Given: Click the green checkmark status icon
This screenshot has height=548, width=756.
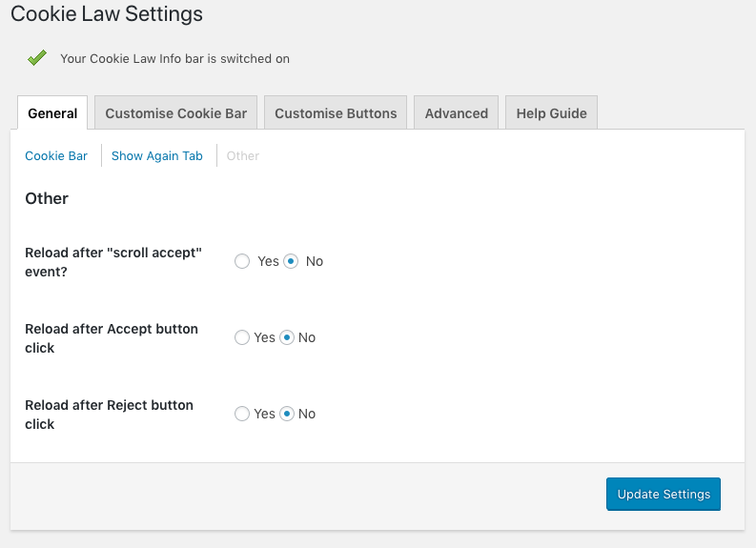Looking at the screenshot, I should point(37,58).
